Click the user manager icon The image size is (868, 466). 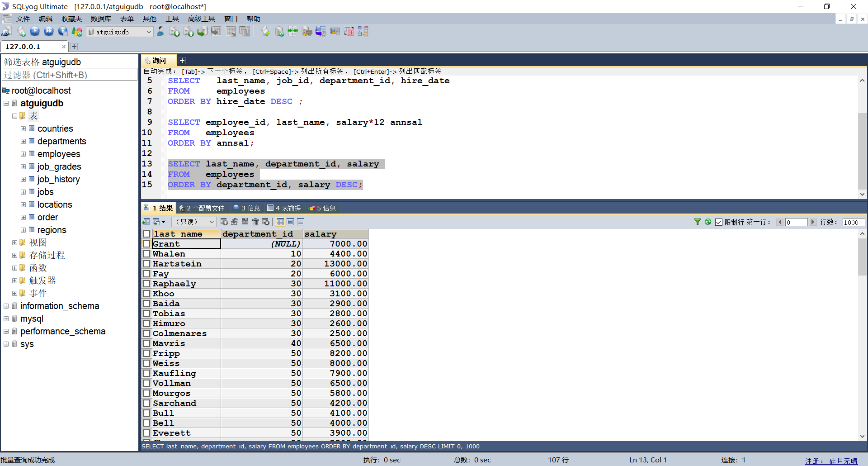coord(160,32)
